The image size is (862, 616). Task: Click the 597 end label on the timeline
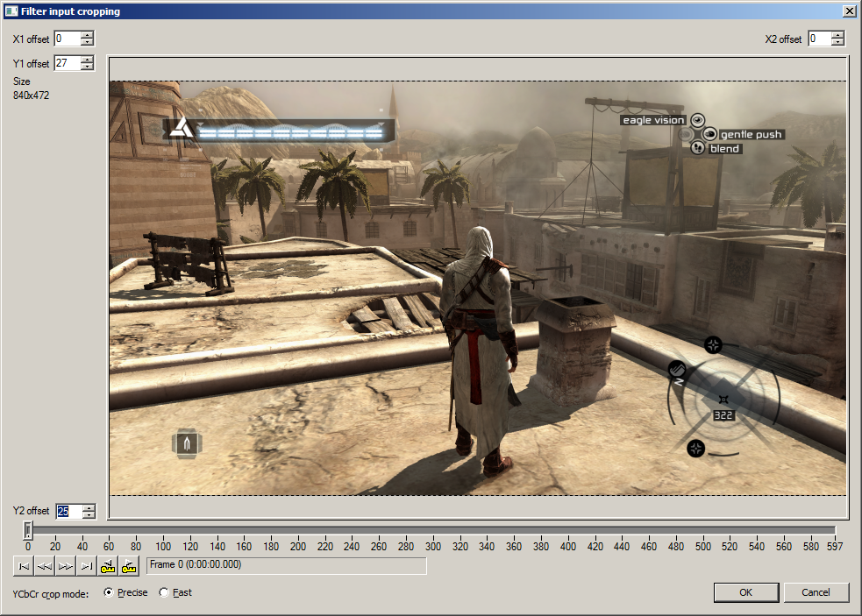[x=835, y=546]
